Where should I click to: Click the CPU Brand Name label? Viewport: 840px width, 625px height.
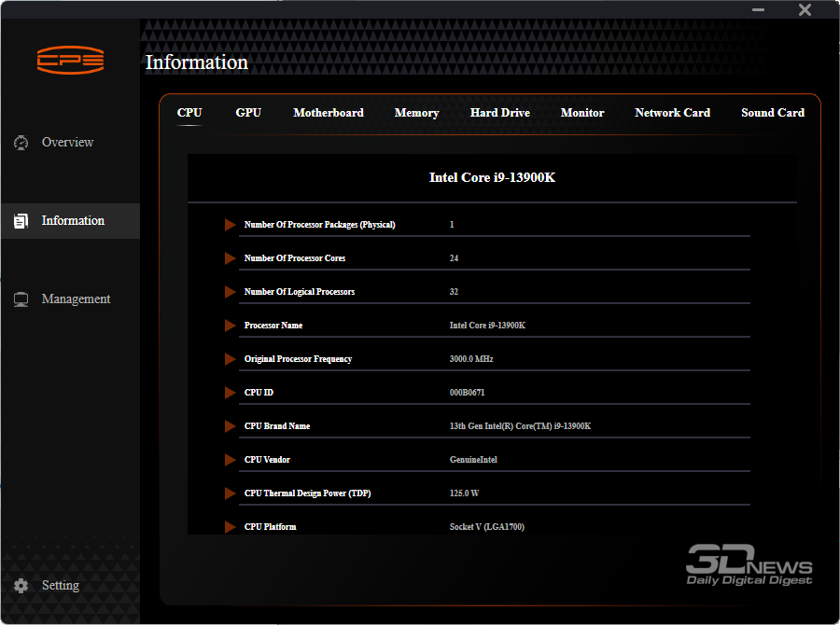[x=277, y=426]
